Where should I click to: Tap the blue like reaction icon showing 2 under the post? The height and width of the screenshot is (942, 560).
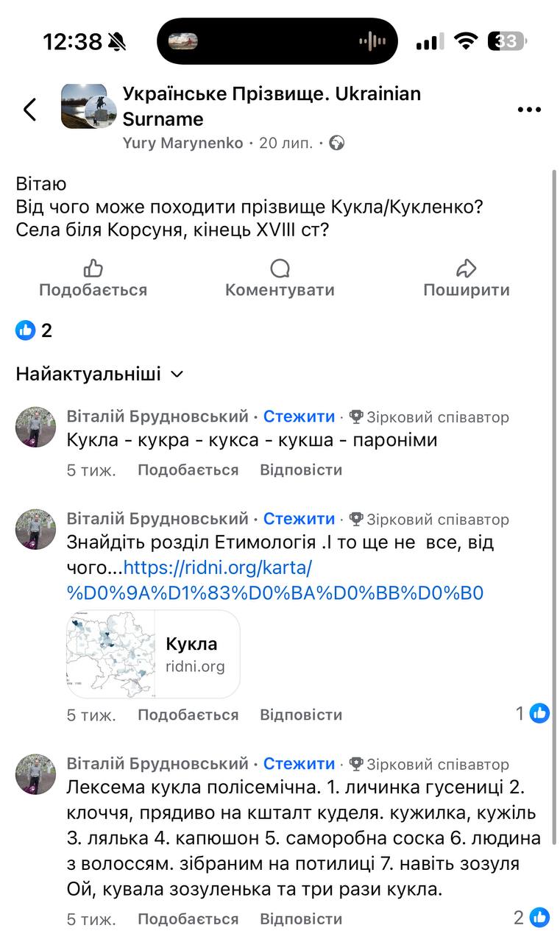point(26,330)
